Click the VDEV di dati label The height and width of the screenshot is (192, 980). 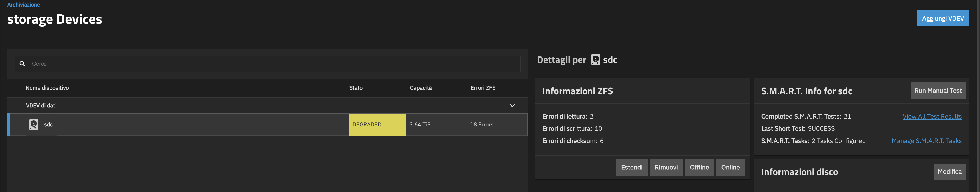(x=41, y=106)
